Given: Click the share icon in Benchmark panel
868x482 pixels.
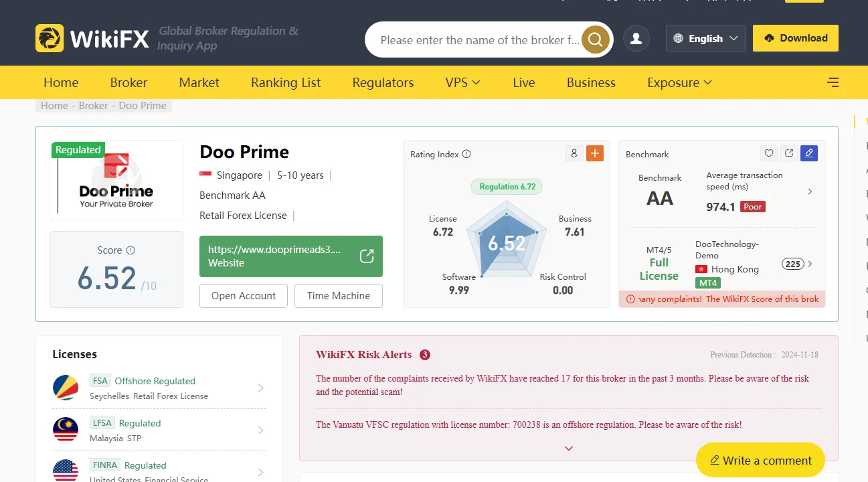Looking at the screenshot, I should pos(789,153).
